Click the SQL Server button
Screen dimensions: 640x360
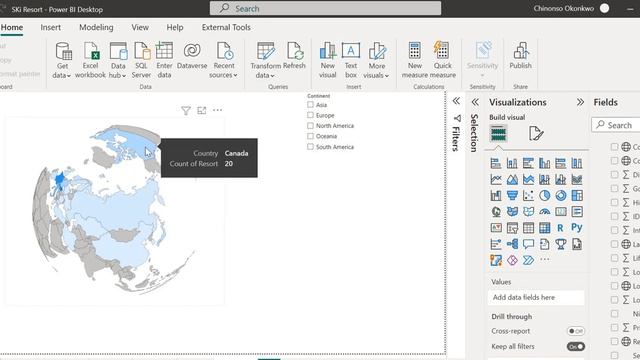(x=141, y=60)
